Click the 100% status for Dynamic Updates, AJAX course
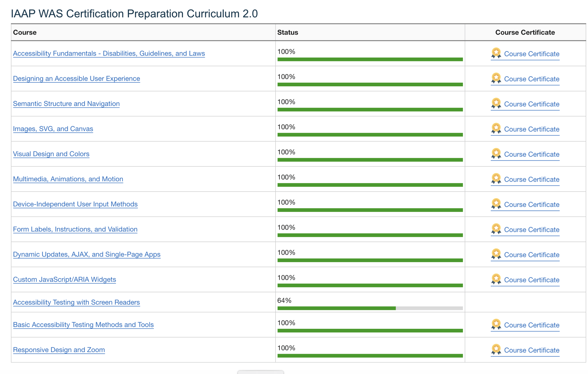 click(286, 253)
